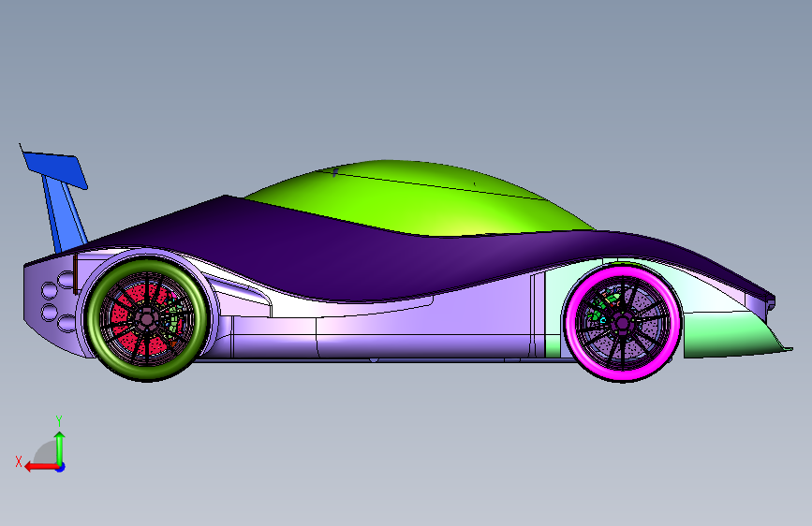812x526 pixels.
Task: Click the green Y axis arrow
Action: 60,448
